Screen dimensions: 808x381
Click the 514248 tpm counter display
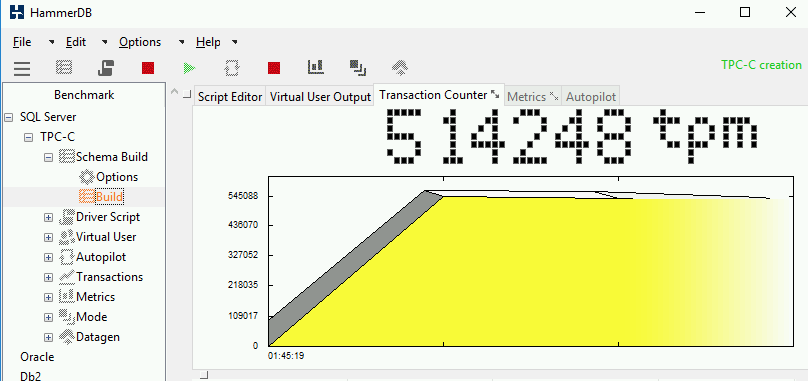click(571, 136)
